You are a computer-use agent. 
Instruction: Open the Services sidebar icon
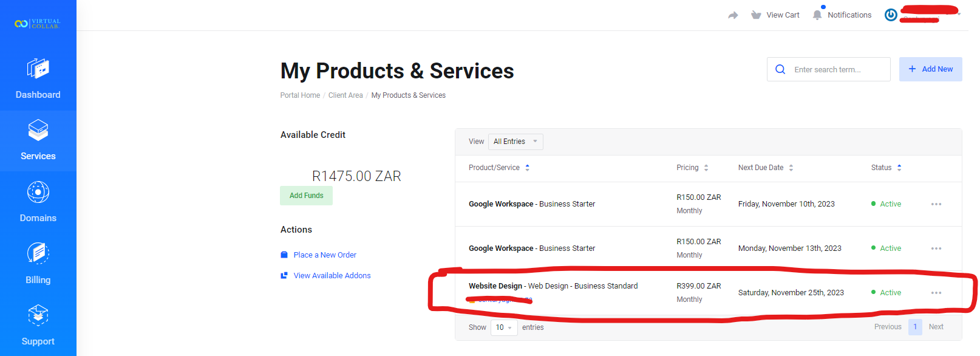[x=38, y=130]
